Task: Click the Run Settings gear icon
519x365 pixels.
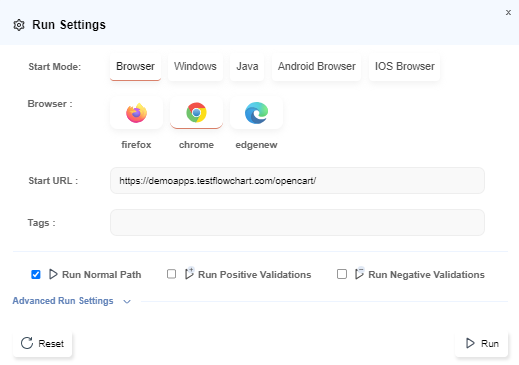Action: (19, 25)
